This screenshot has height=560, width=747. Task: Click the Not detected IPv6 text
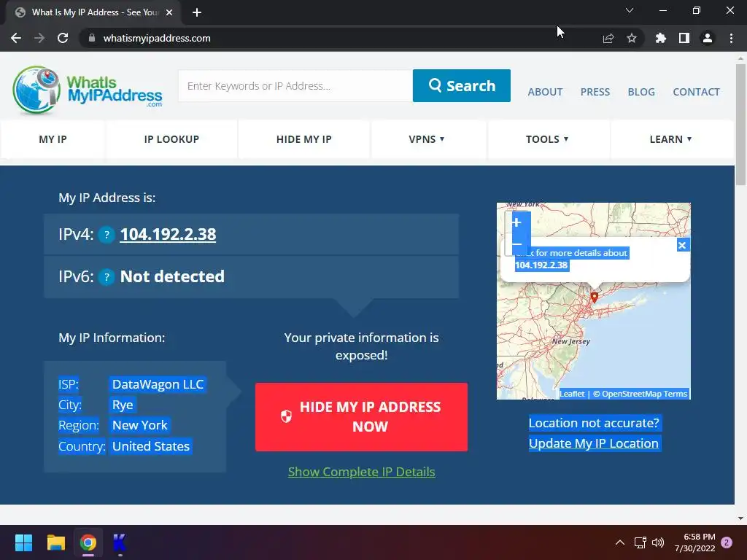click(x=172, y=276)
